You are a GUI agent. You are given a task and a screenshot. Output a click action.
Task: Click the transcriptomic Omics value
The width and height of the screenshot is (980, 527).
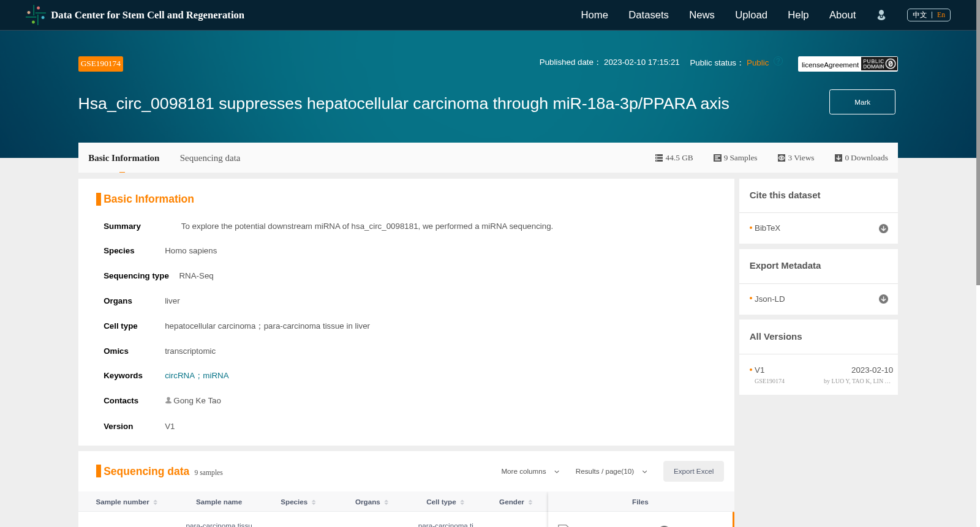(x=190, y=351)
